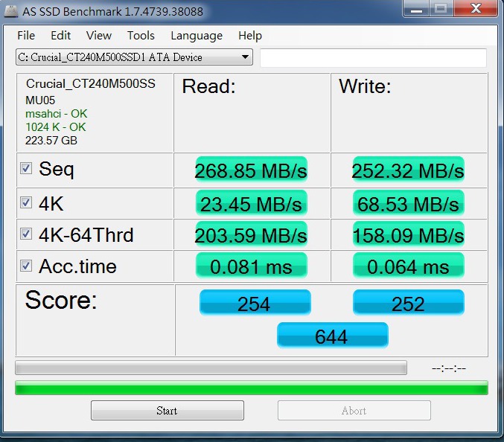Open the Edit menu
Screen dimensions: 504x442
[x=60, y=35]
